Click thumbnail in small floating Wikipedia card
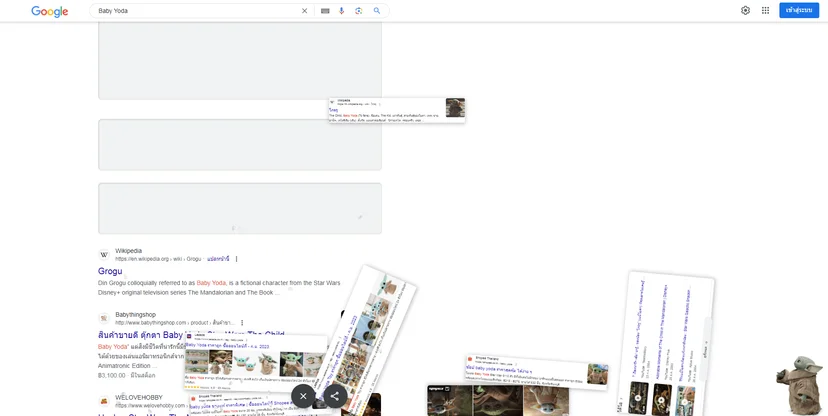 [455, 108]
